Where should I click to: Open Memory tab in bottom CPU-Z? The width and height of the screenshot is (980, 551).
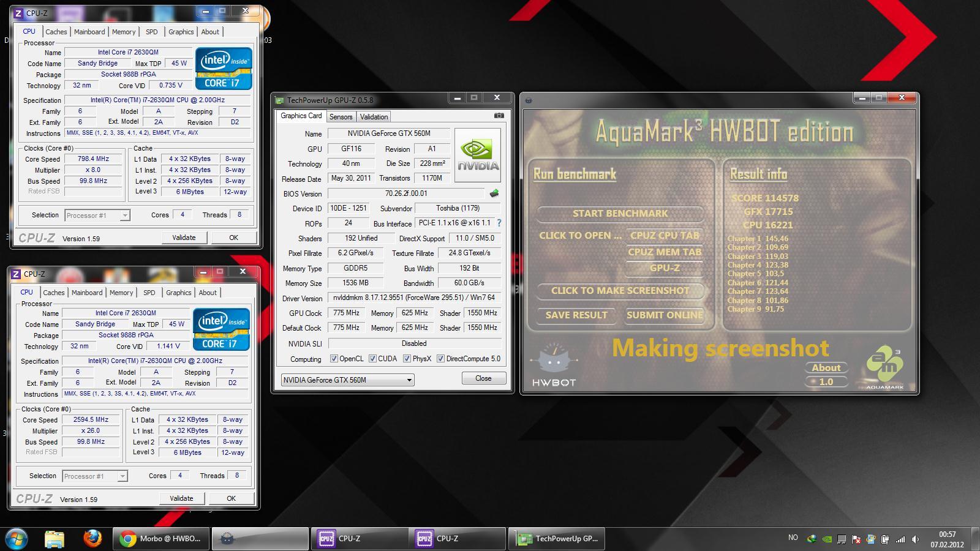click(x=121, y=293)
